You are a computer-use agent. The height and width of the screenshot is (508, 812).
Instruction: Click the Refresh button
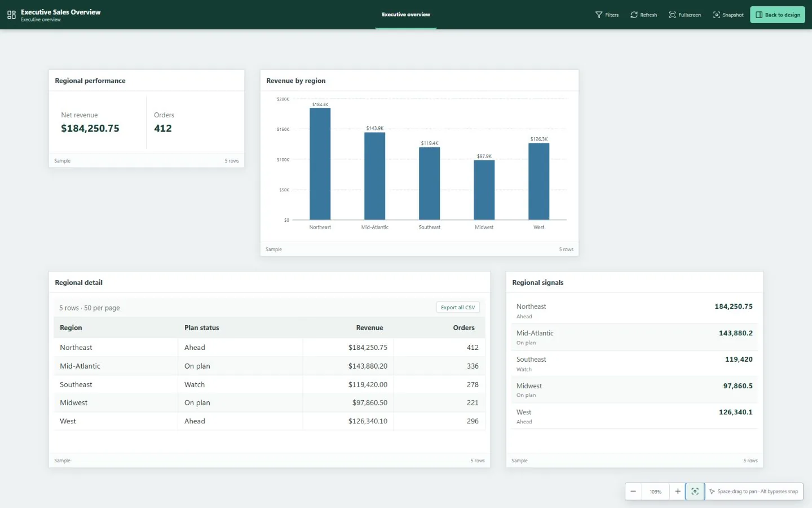(x=643, y=15)
